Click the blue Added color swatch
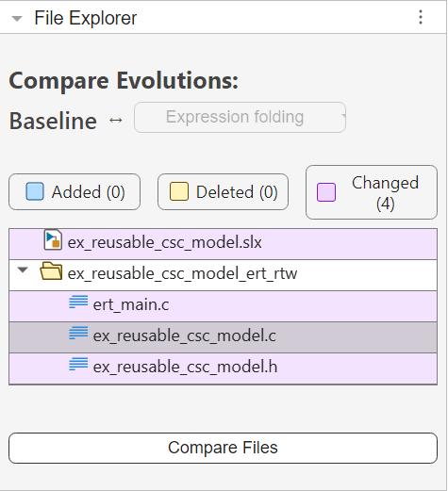The width and height of the screenshot is (448, 491). tap(35, 191)
